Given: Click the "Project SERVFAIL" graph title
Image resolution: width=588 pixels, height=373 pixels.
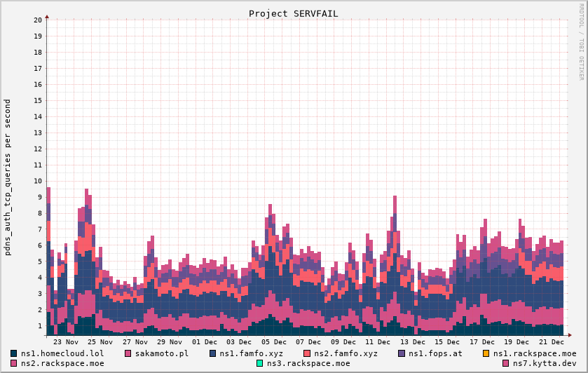Looking at the screenshot, I should [x=293, y=13].
